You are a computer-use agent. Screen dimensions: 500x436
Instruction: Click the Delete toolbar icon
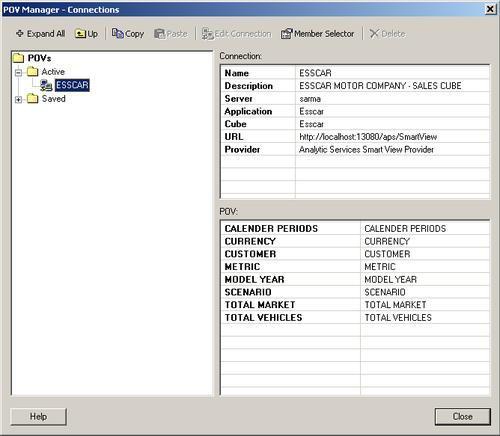tap(374, 34)
